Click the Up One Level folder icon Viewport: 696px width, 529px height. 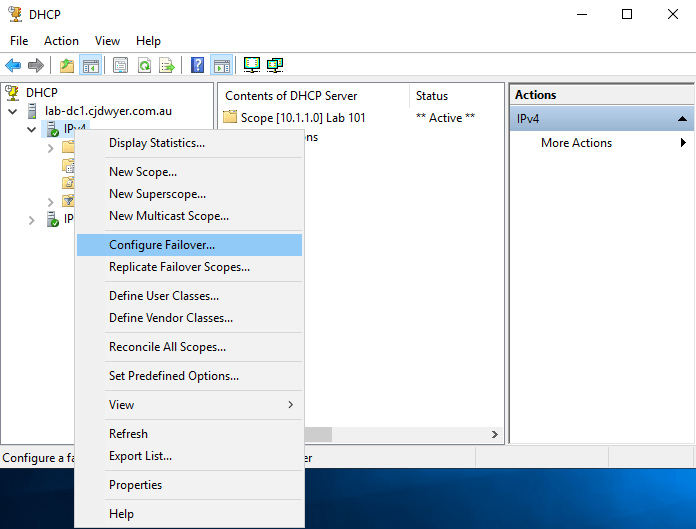coord(67,66)
